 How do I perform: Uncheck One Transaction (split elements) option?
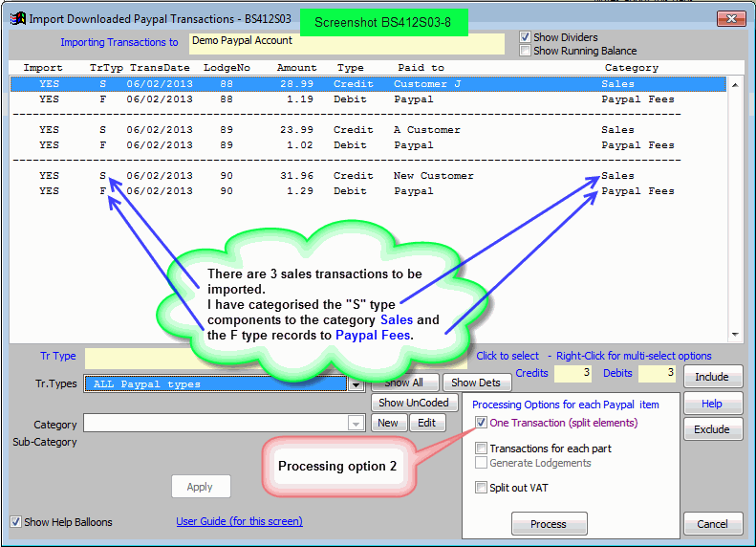(481, 423)
